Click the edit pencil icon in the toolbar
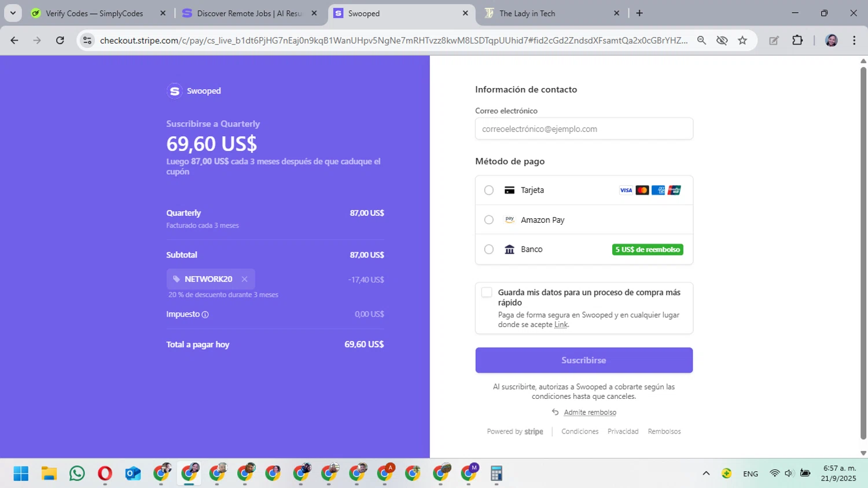This screenshot has width=868, height=488. click(774, 41)
